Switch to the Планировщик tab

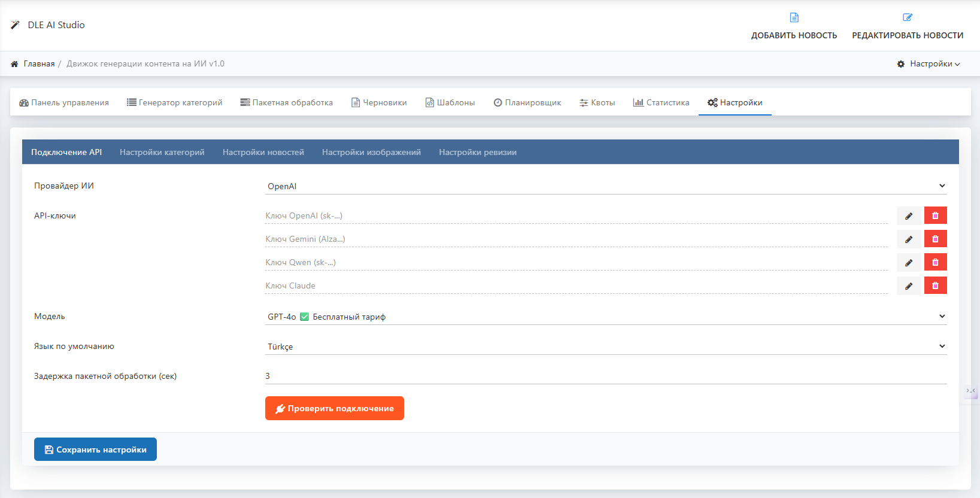click(527, 103)
